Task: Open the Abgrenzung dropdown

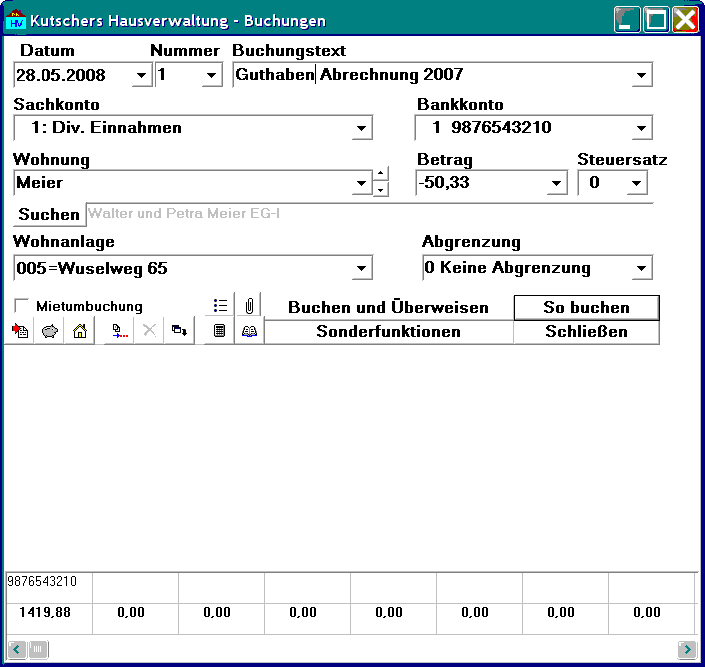Action: [642, 268]
